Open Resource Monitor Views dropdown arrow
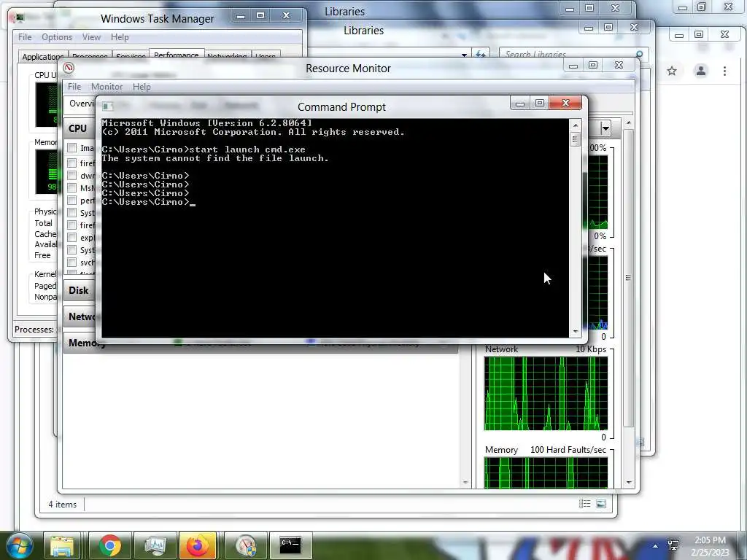 pyautogui.click(x=605, y=128)
